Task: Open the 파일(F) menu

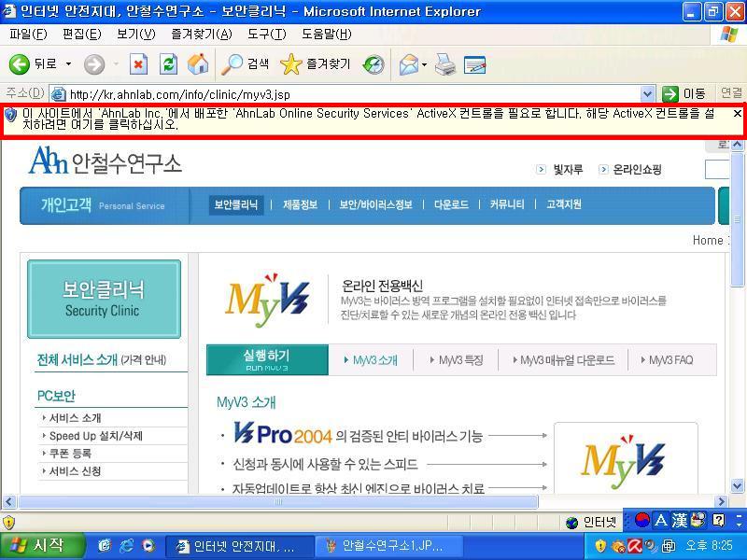Action: 28,34
